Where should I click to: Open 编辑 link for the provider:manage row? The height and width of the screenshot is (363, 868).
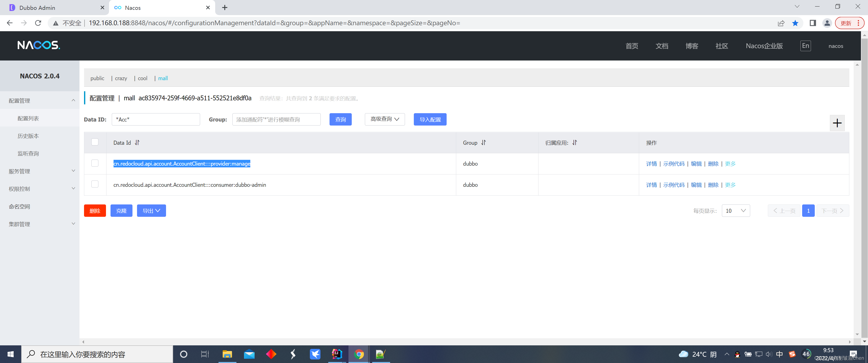pyautogui.click(x=696, y=164)
